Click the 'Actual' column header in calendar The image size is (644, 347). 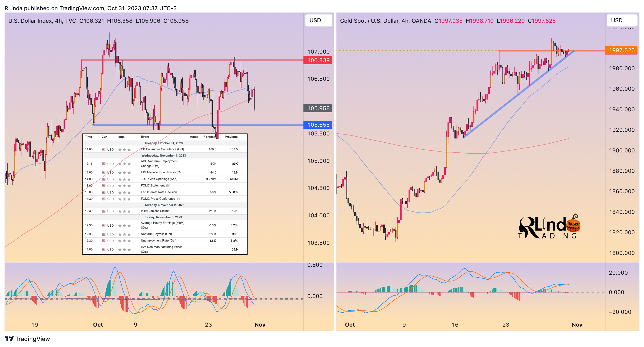[194, 137]
